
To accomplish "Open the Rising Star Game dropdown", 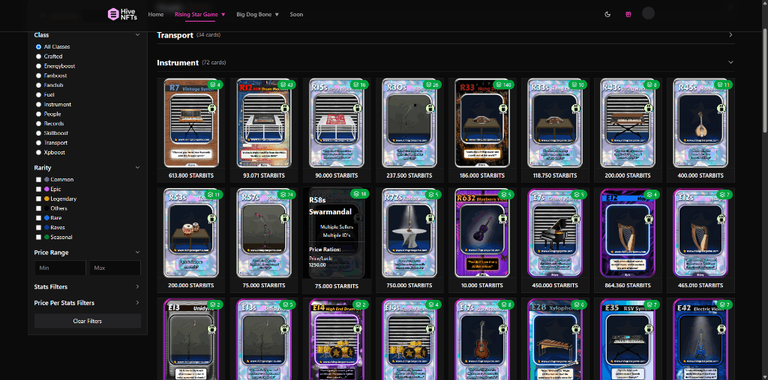I will (200, 14).
